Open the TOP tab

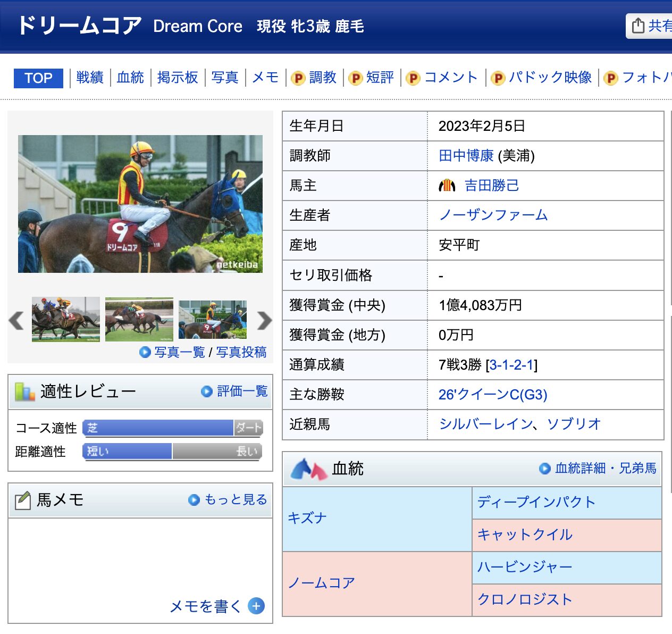tap(38, 78)
